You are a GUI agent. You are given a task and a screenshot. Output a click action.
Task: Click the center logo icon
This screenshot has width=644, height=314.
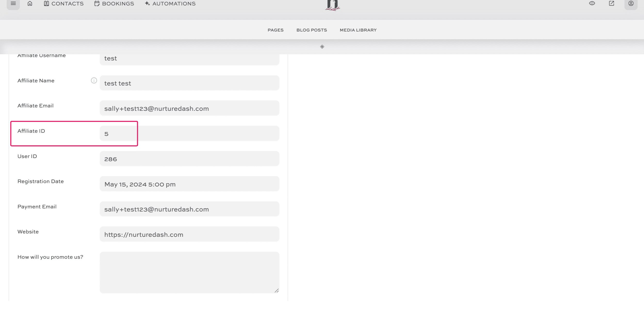click(332, 5)
